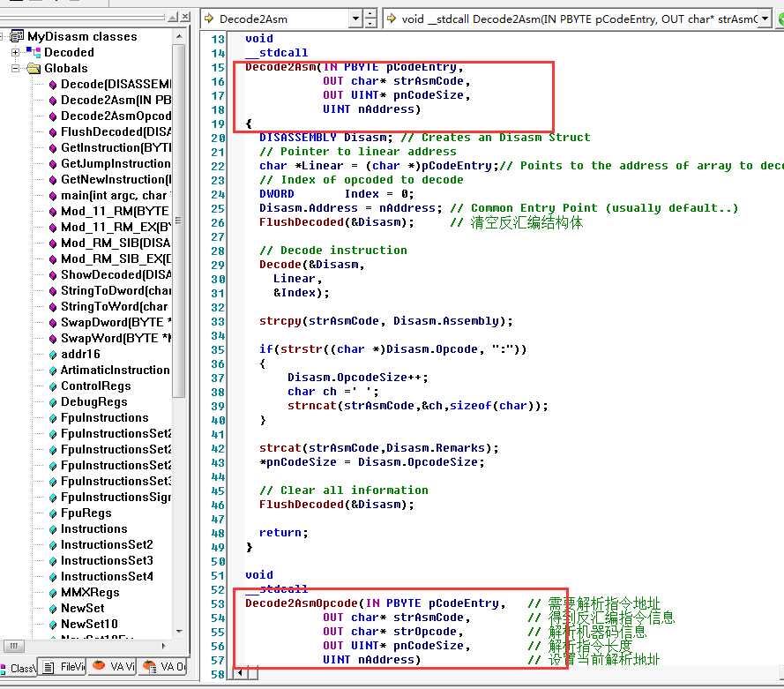784x689 pixels.
Task: Expand the Decoded class node
Action: point(15,52)
